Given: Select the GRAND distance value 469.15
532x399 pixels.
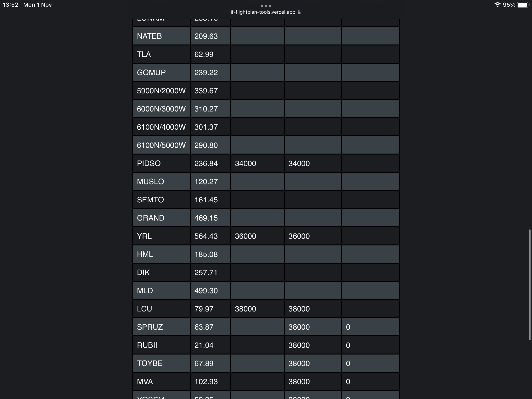Looking at the screenshot, I should [x=206, y=218].
